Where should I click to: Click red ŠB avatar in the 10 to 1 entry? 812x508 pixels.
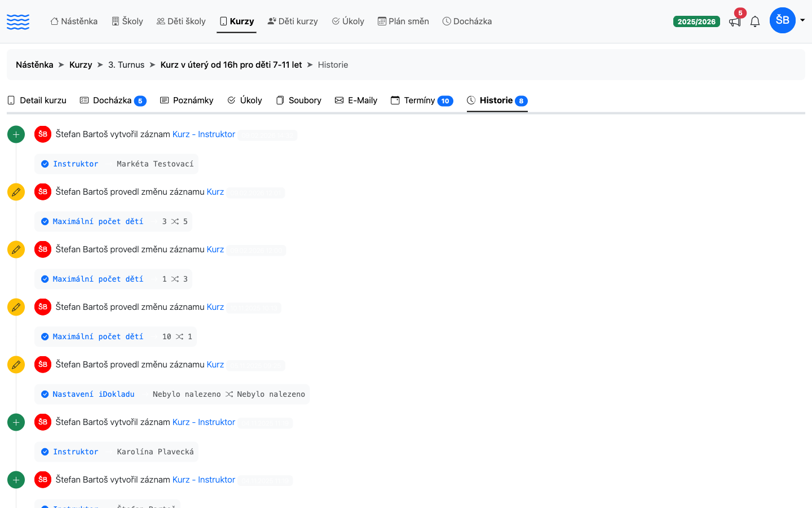coord(43,306)
